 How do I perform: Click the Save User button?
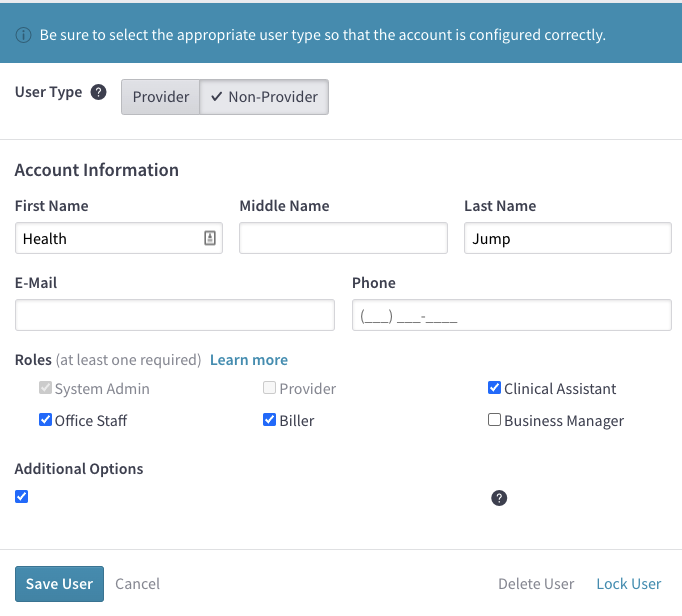[x=59, y=584]
